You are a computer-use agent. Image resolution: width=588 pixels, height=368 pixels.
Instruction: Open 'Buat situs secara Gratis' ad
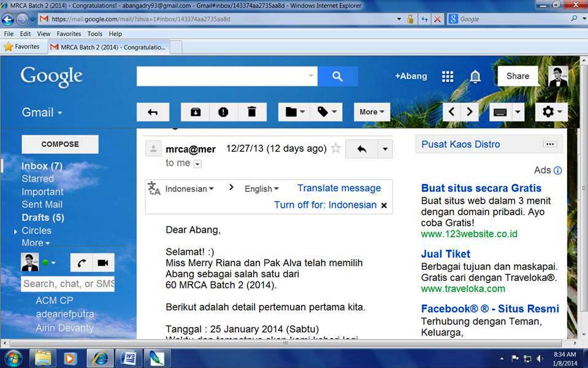pyautogui.click(x=481, y=188)
